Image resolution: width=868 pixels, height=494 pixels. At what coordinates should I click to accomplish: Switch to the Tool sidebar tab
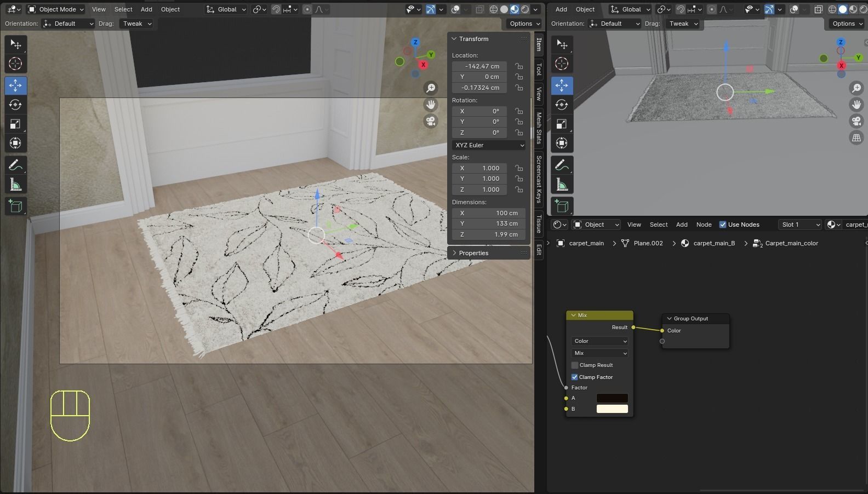click(x=539, y=69)
